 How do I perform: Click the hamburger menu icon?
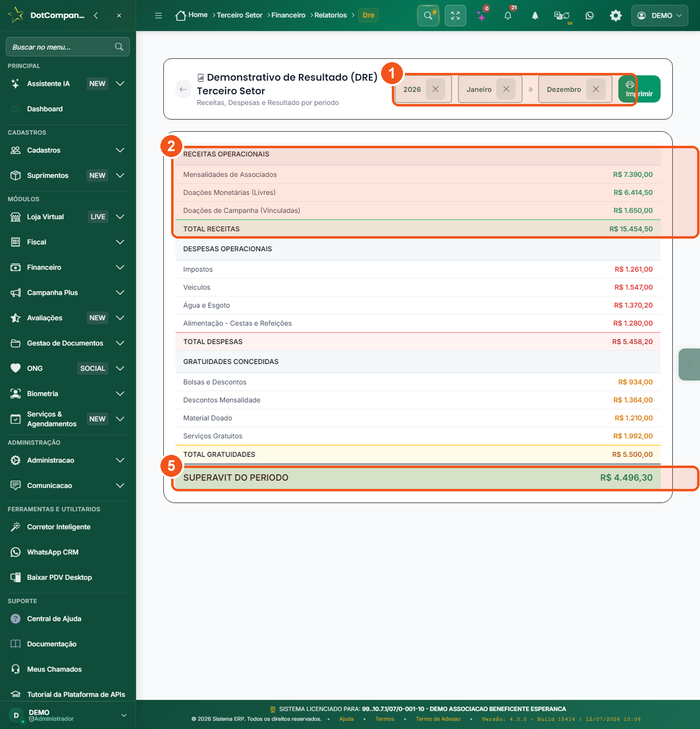pyautogui.click(x=158, y=16)
